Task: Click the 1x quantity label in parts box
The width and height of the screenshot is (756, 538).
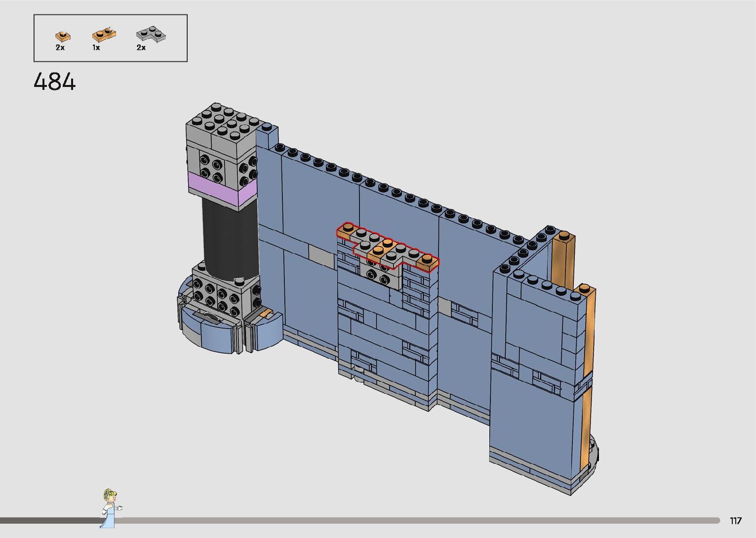Action: pyautogui.click(x=96, y=48)
